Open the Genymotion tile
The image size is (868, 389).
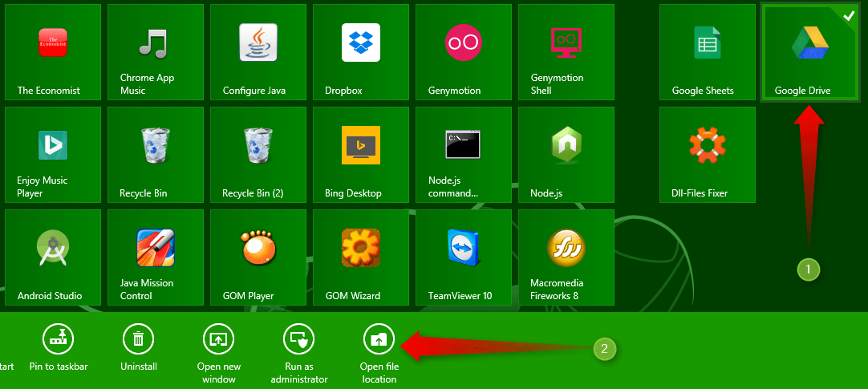pos(464,52)
